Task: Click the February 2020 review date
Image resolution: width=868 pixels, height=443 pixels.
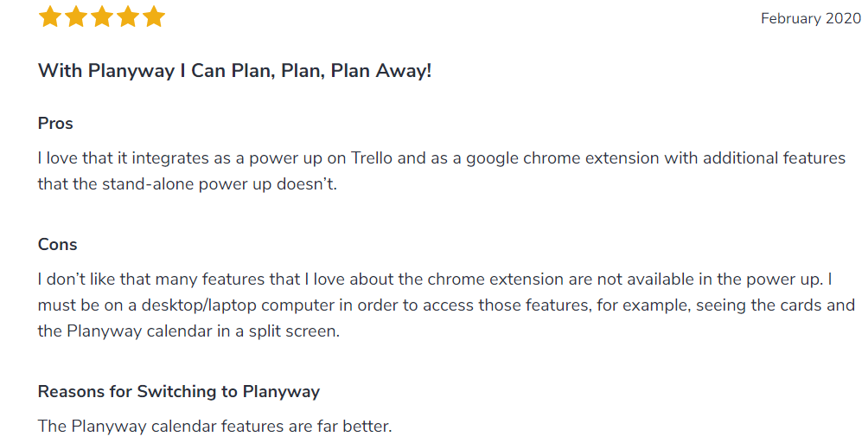Action: 810,19
